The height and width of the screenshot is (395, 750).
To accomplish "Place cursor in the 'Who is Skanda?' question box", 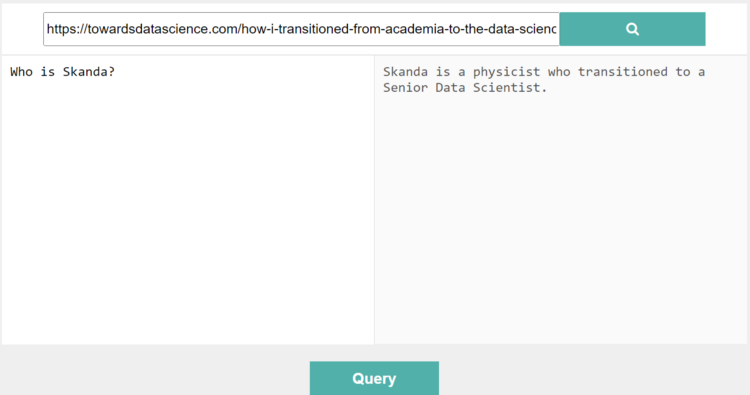I will (188, 200).
